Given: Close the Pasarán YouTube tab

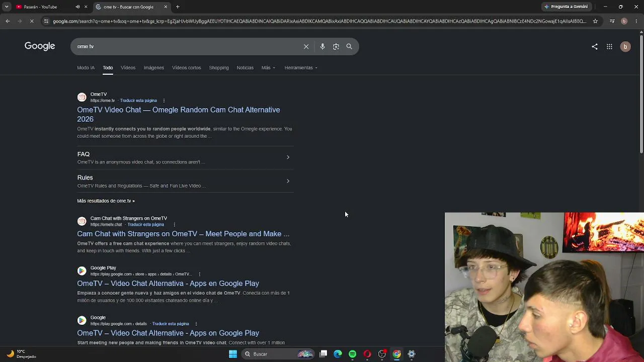Looking at the screenshot, I should pos(86,7).
